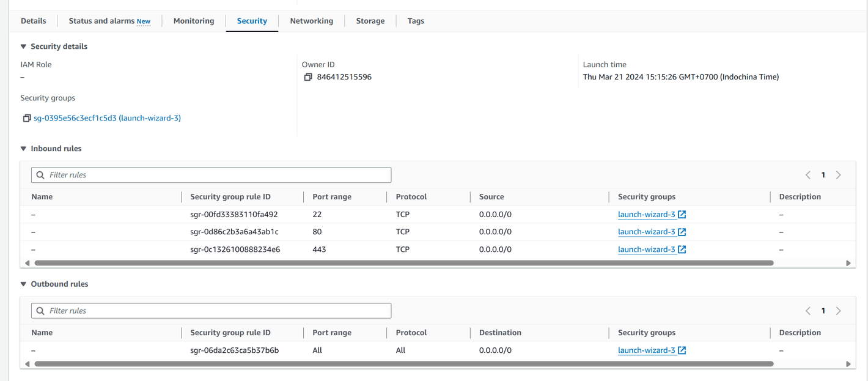Screen dimensions: 868x381
Task: Open external link for launch-wizard-3 in port 443 row
Action: (683, 249)
